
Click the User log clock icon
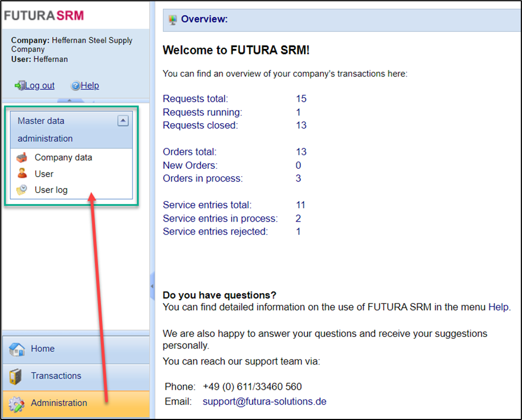point(22,190)
